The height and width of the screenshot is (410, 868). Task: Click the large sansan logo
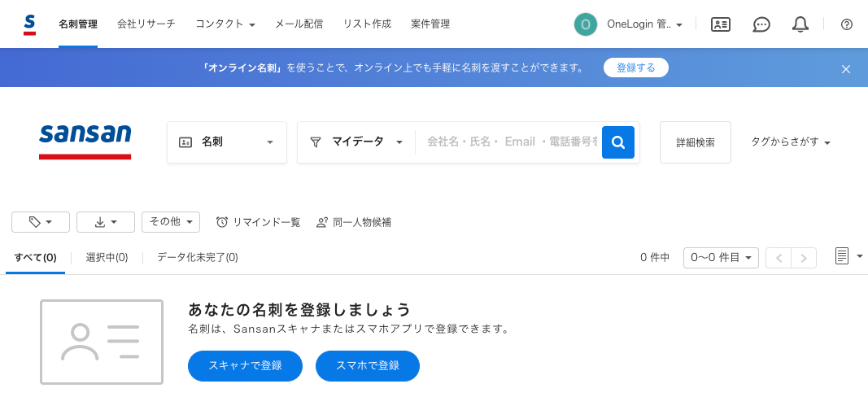click(85, 142)
